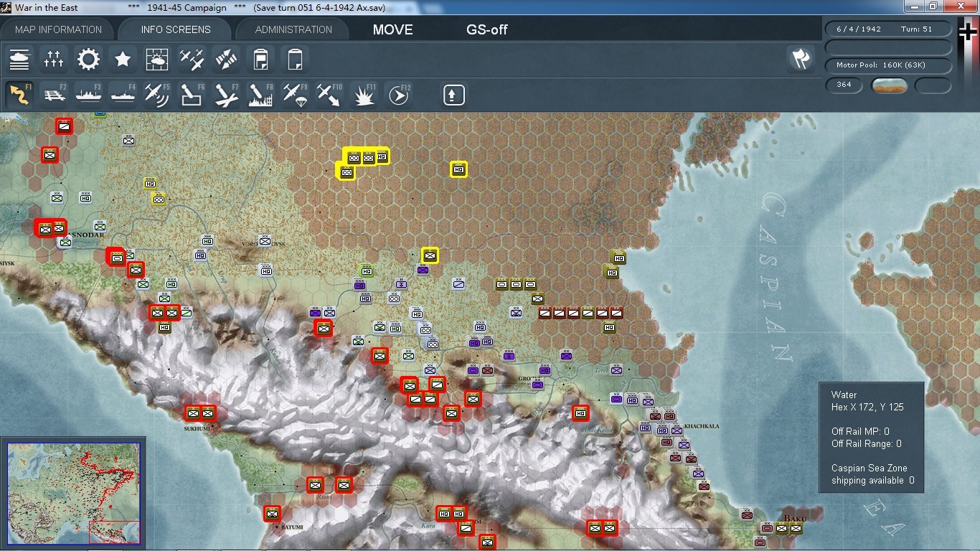This screenshot has height=551, width=980.
Task: Select F10 air transfer mode
Action: [329, 95]
